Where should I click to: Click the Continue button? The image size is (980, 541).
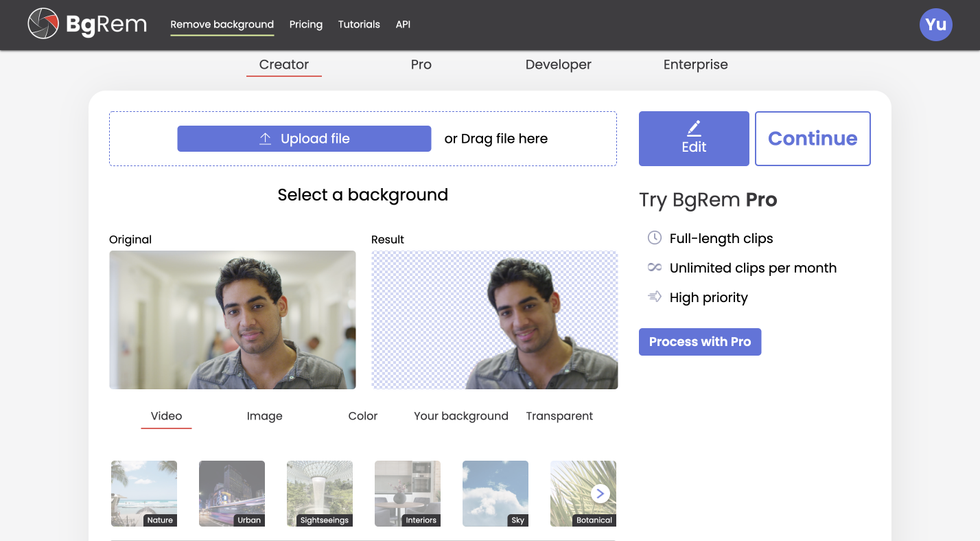coord(813,138)
